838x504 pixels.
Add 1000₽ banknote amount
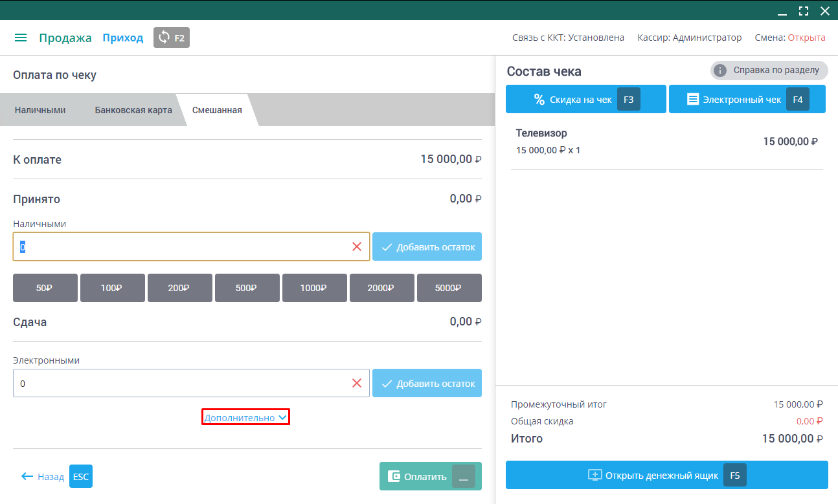(x=315, y=288)
